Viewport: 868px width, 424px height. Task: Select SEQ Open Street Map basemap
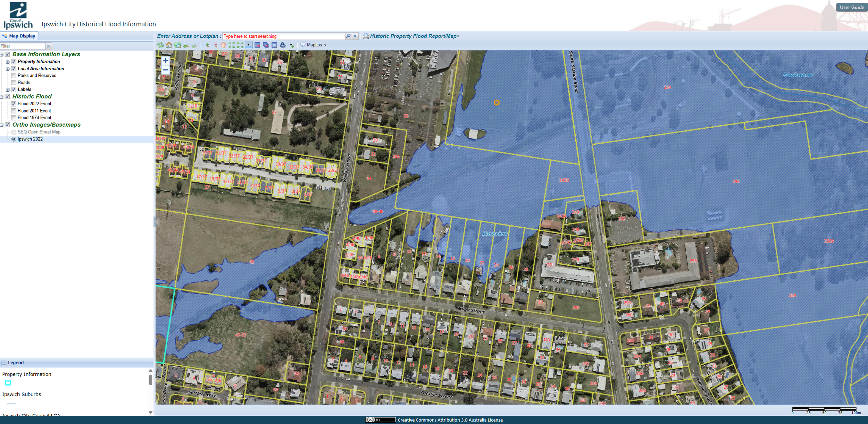(14, 132)
